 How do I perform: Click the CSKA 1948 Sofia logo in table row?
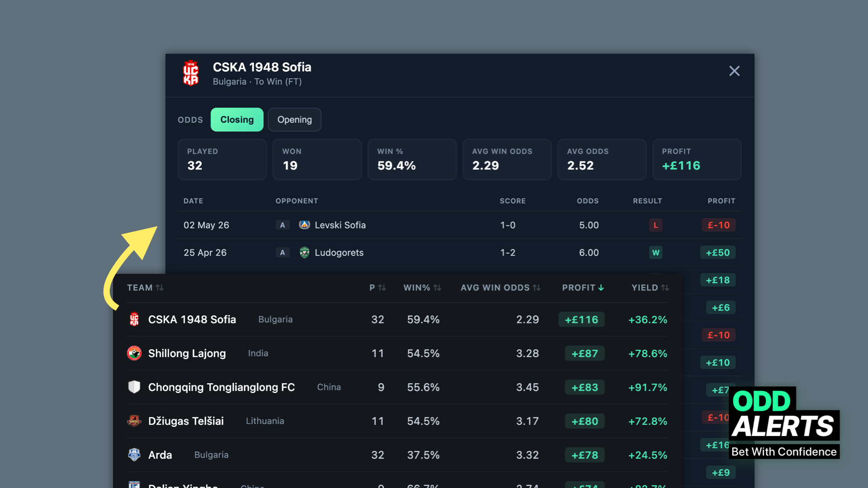pos(134,319)
